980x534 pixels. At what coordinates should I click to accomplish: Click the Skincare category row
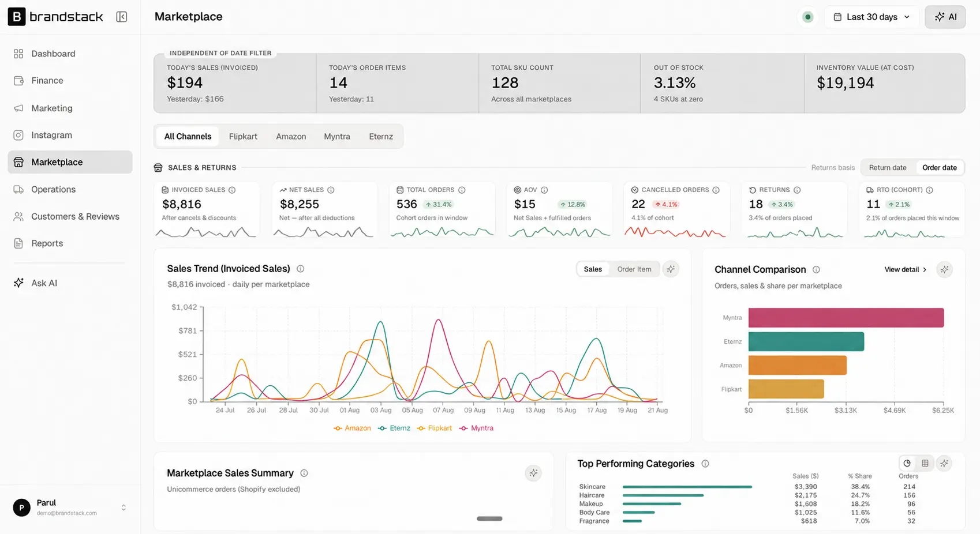point(749,487)
